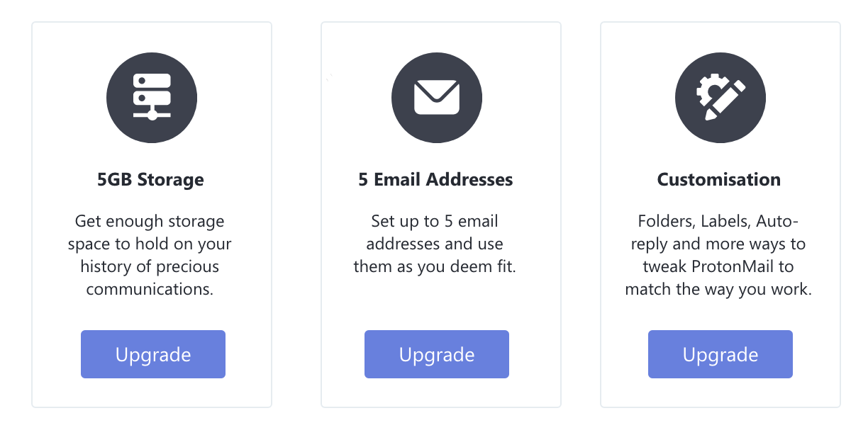Image resolution: width=868 pixels, height=435 pixels.
Task: Click Upgrade under Customisation
Action: click(720, 354)
